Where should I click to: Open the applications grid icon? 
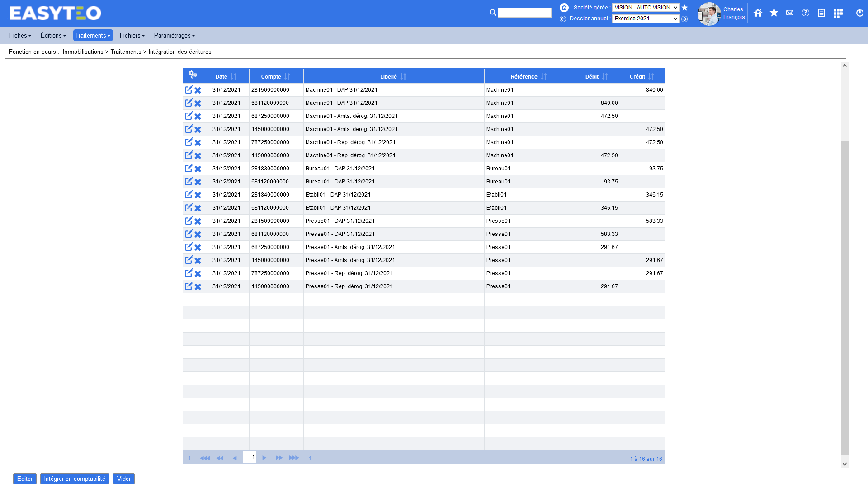(838, 13)
